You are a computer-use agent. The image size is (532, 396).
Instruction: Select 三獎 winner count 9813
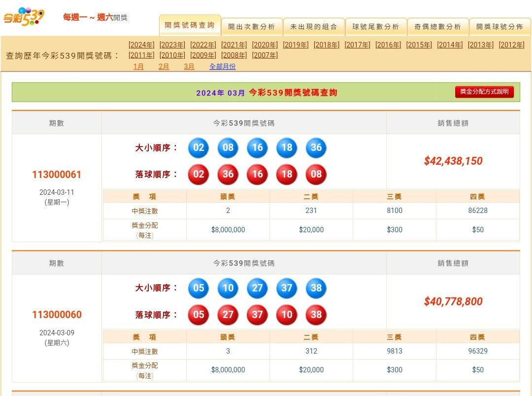[x=395, y=351]
